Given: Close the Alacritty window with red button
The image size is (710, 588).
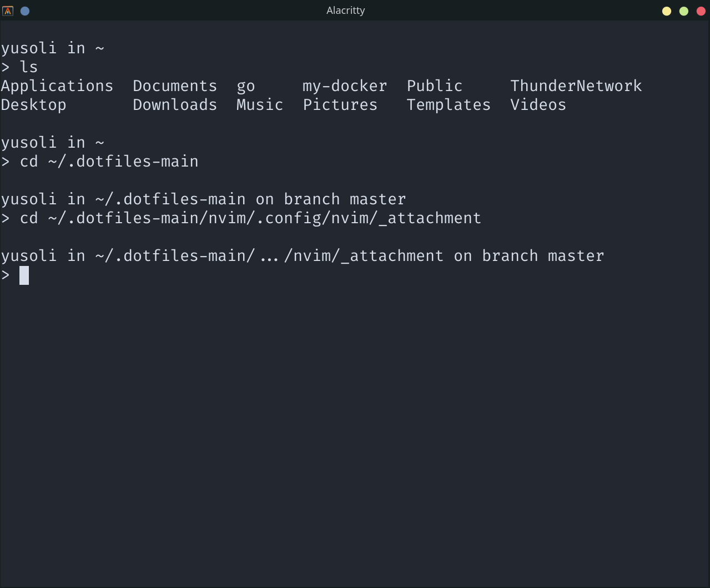Looking at the screenshot, I should click(701, 11).
